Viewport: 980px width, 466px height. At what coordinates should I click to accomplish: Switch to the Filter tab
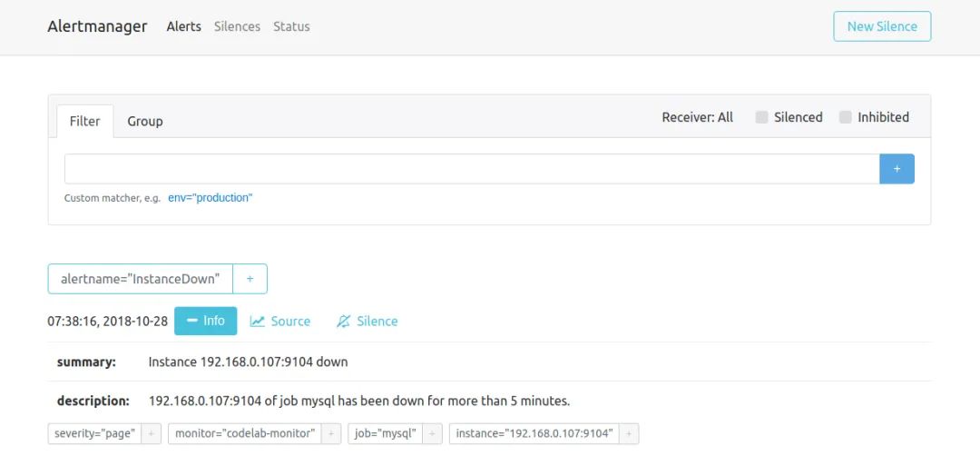[85, 122]
